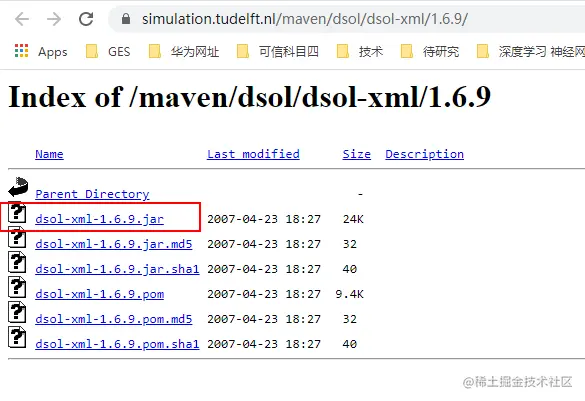This screenshot has height=401, width=585.
Task: Click the file icon beside dsol-xml-1.6.9.pom
Action: pyautogui.click(x=17, y=287)
